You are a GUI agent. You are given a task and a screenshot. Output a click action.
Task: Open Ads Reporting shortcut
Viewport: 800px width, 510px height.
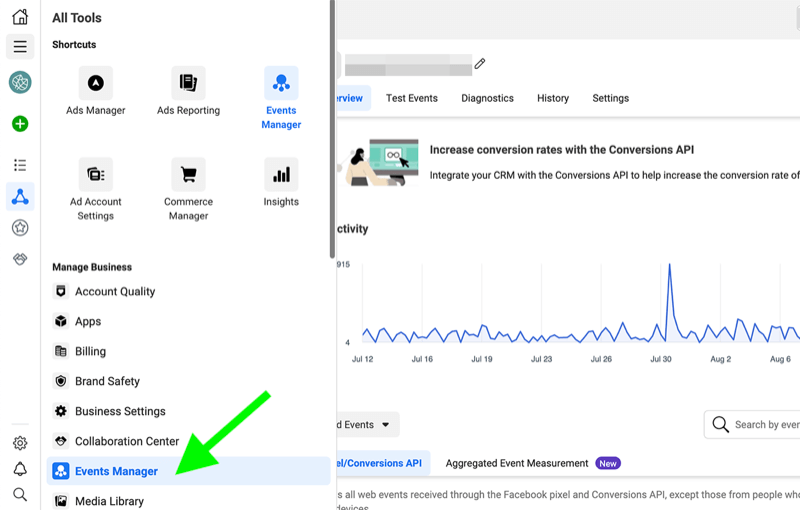tap(188, 91)
